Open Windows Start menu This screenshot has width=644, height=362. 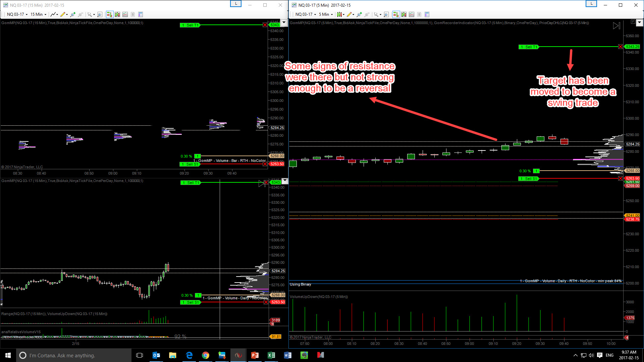click(x=8, y=355)
